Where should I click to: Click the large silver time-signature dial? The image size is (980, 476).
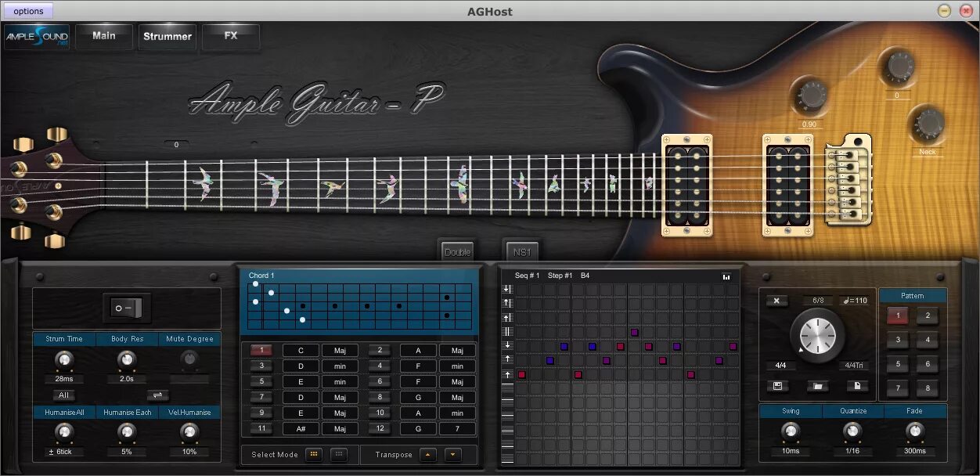[x=818, y=335]
